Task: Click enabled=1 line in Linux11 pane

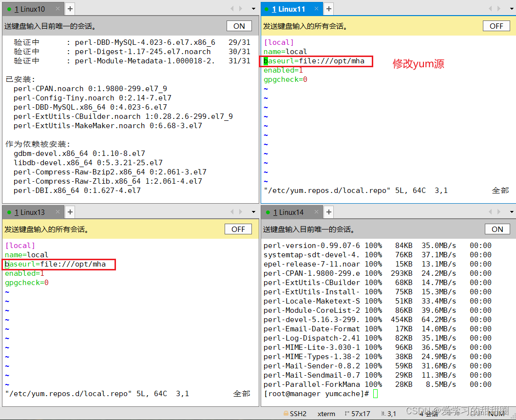Action: pos(283,70)
